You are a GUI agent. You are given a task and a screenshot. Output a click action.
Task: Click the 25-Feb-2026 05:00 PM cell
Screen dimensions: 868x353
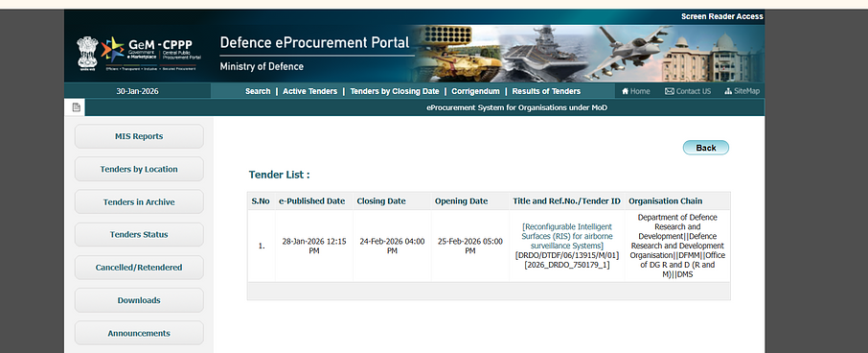470,247
